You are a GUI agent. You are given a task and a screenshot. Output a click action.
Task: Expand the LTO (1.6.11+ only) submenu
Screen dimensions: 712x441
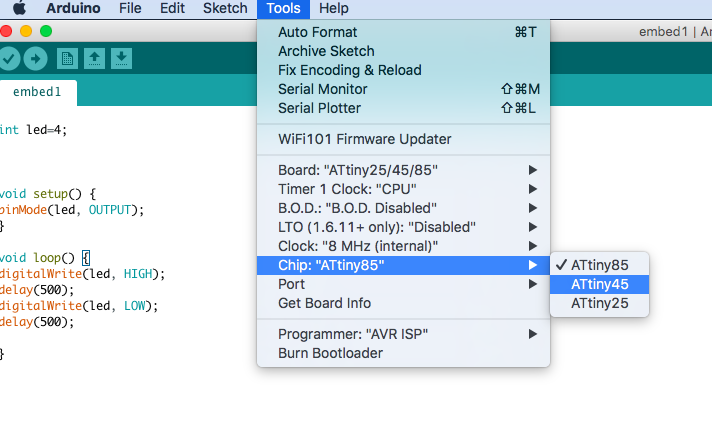403,228
